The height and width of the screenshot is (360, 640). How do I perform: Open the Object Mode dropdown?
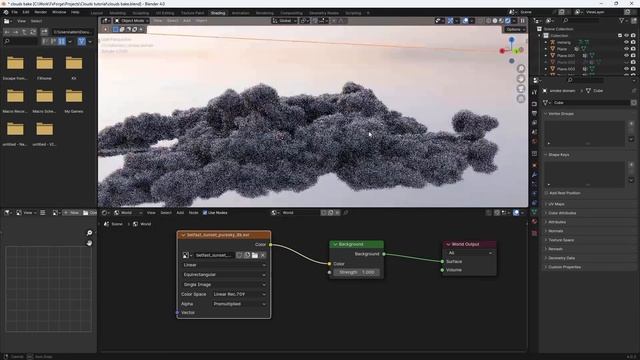132,20
